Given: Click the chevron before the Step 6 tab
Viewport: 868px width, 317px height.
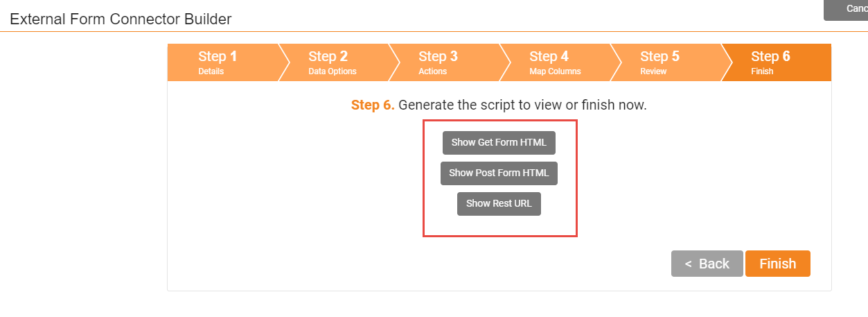Looking at the screenshot, I should 727,62.
